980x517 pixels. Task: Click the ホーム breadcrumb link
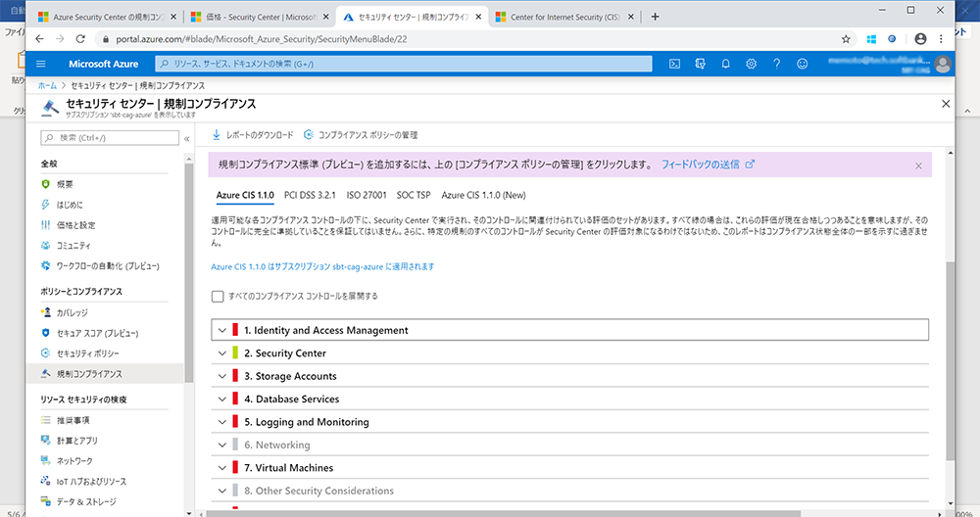(x=47, y=85)
